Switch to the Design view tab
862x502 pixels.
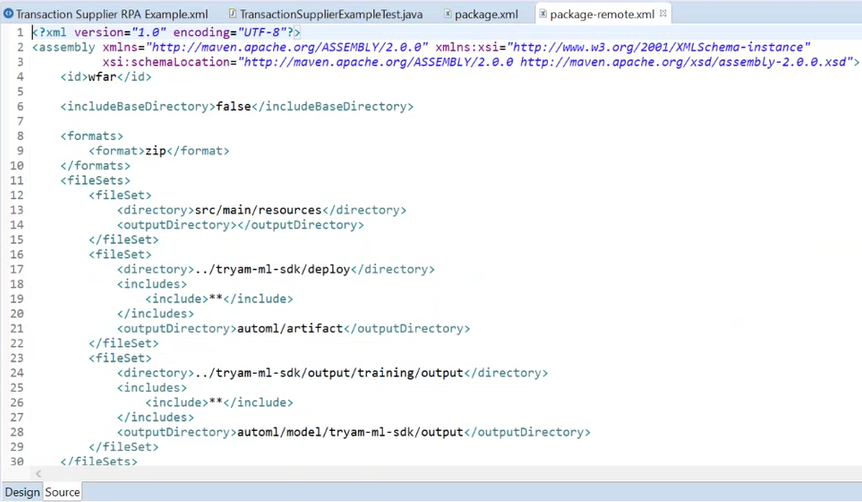coord(22,492)
